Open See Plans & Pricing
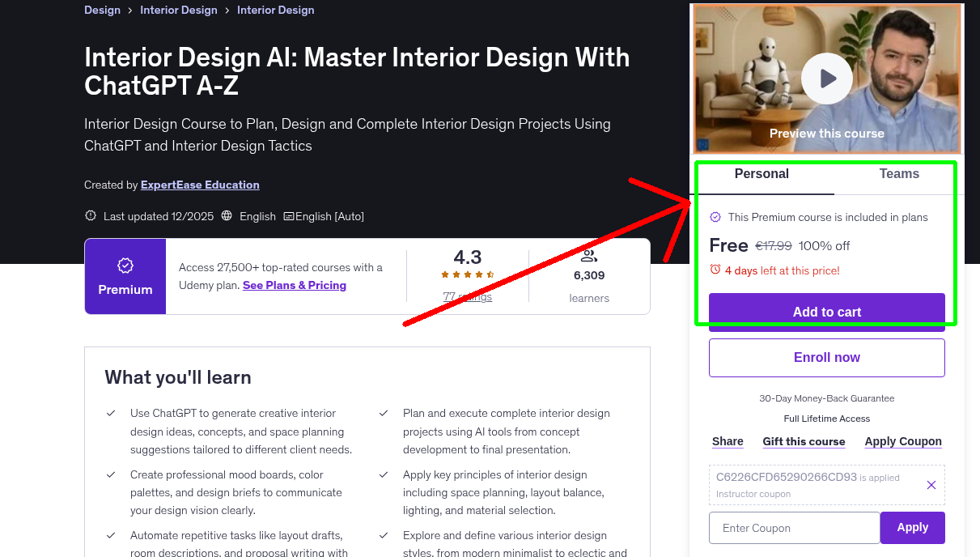The height and width of the screenshot is (557, 980). tap(294, 285)
